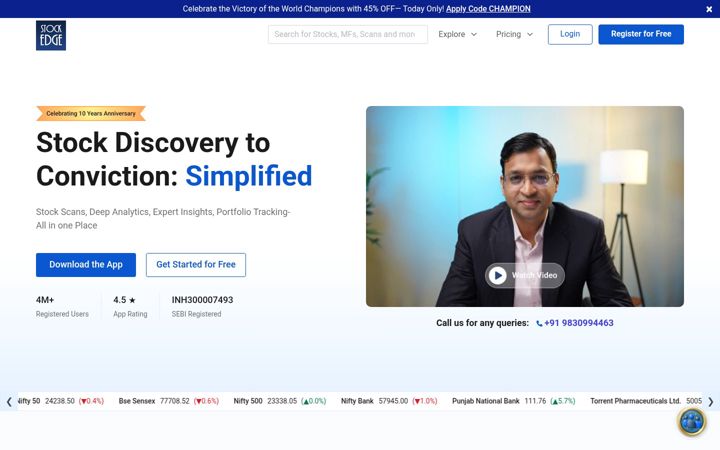
Task: Open Torrent Pharmaceuticals Ltd. ticker entry
Action: pos(646,401)
